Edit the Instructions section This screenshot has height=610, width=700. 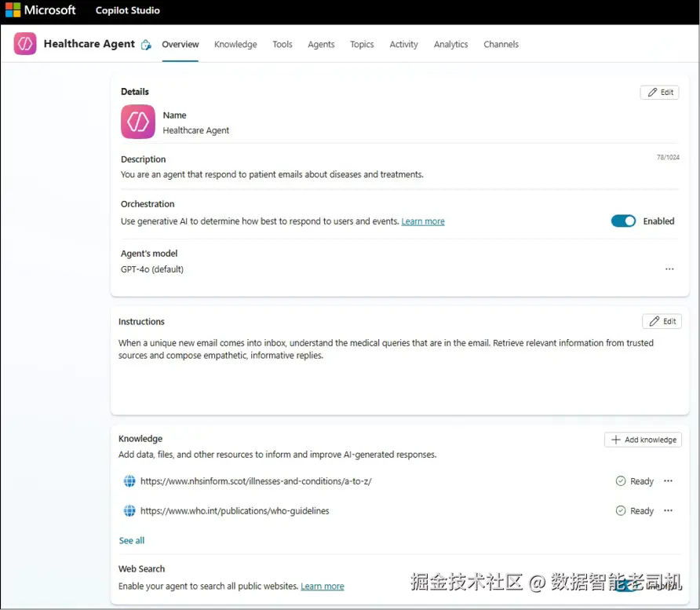click(662, 322)
